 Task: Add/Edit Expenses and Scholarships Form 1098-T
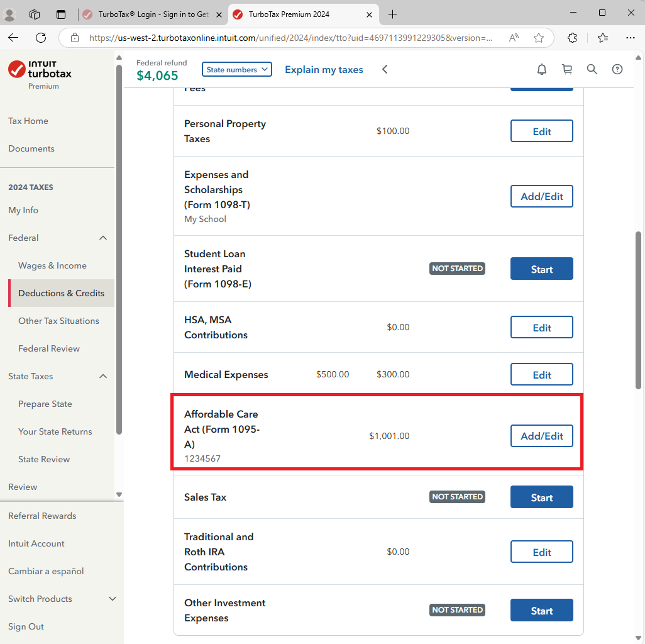(x=541, y=196)
